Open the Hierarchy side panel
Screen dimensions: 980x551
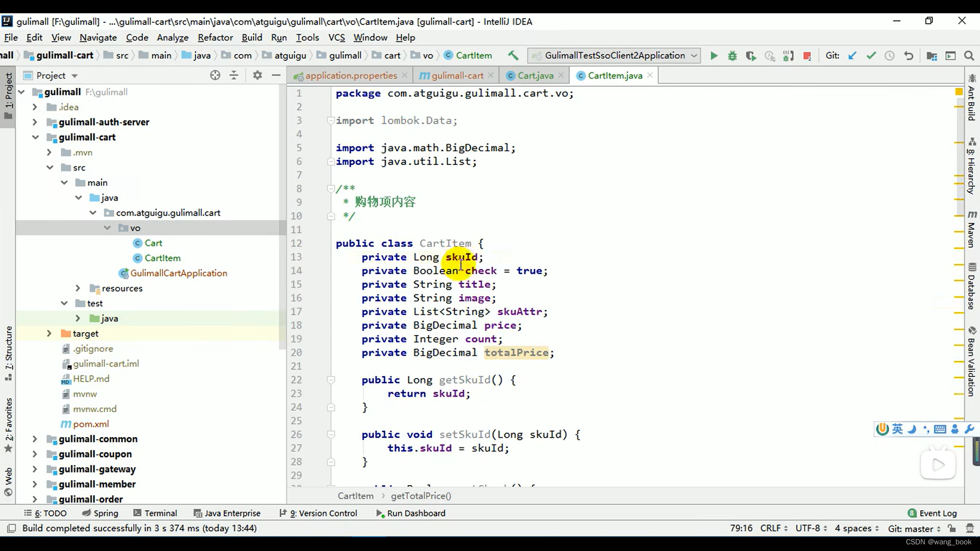point(972,166)
